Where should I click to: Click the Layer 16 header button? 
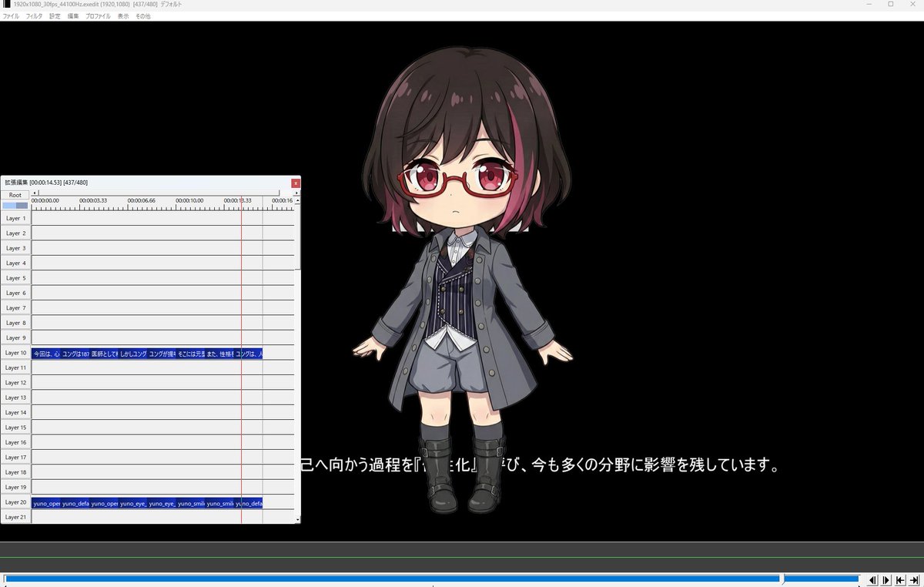[15, 442]
